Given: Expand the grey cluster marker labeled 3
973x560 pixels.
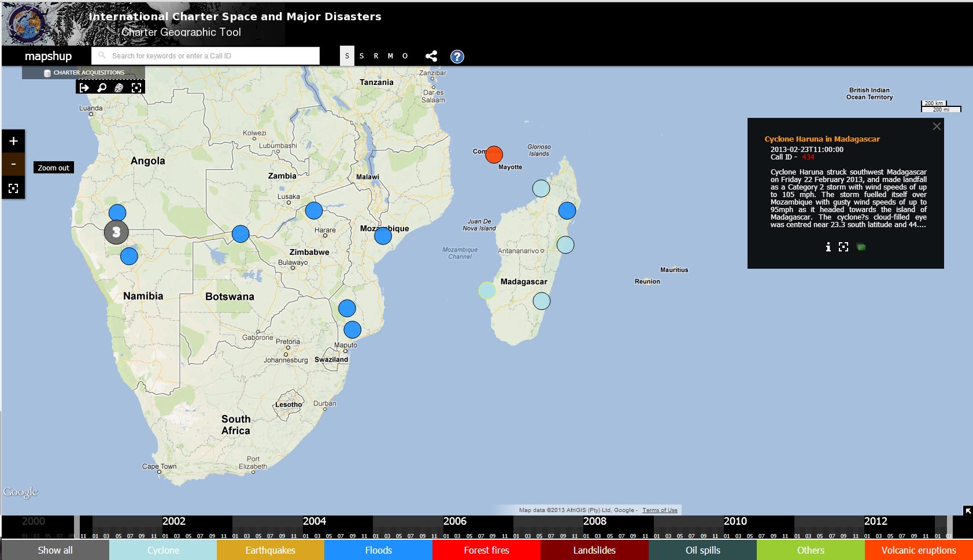Looking at the screenshot, I should 116,232.
